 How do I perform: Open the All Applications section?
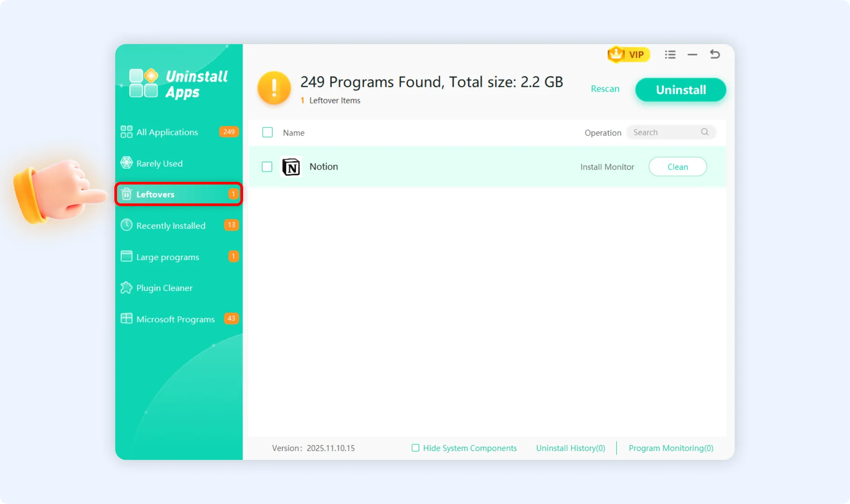coord(167,132)
